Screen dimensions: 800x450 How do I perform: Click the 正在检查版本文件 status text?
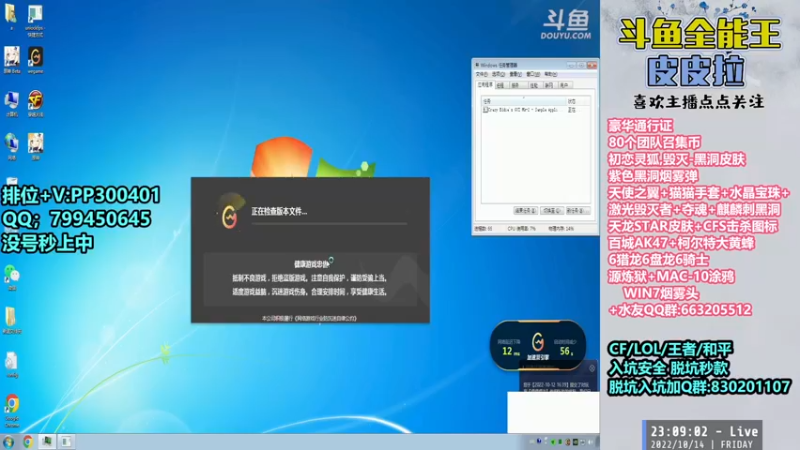coord(279,211)
